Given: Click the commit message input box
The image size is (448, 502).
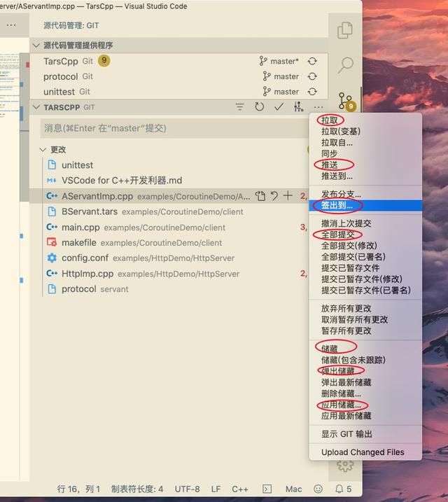Looking at the screenshot, I should [x=174, y=128].
